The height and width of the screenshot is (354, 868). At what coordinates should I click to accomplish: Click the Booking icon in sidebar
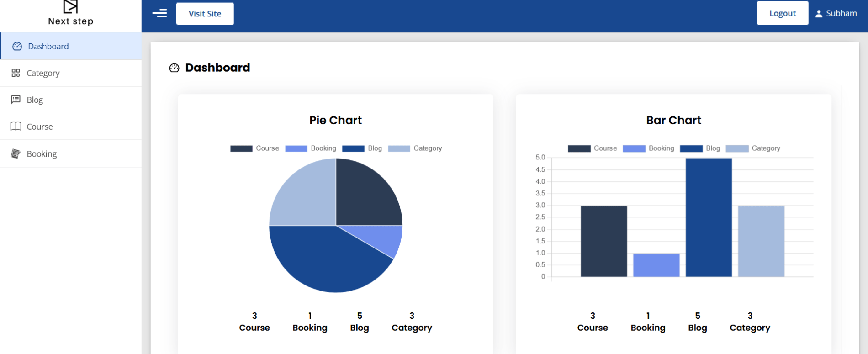(x=16, y=153)
